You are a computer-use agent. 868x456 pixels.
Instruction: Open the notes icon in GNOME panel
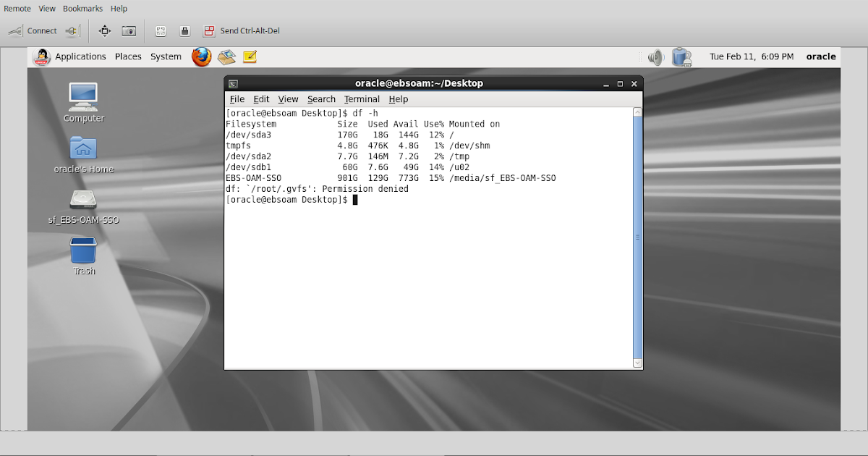[x=250, y=56]
